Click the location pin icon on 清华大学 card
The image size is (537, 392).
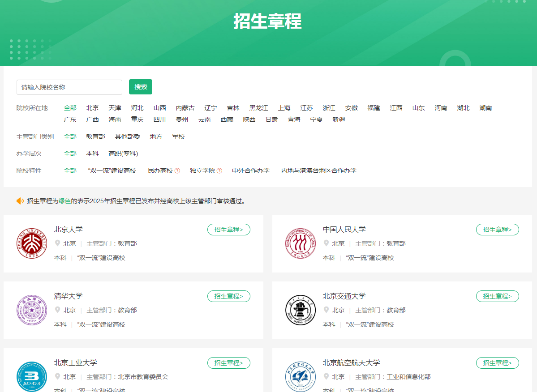[57, 310]
